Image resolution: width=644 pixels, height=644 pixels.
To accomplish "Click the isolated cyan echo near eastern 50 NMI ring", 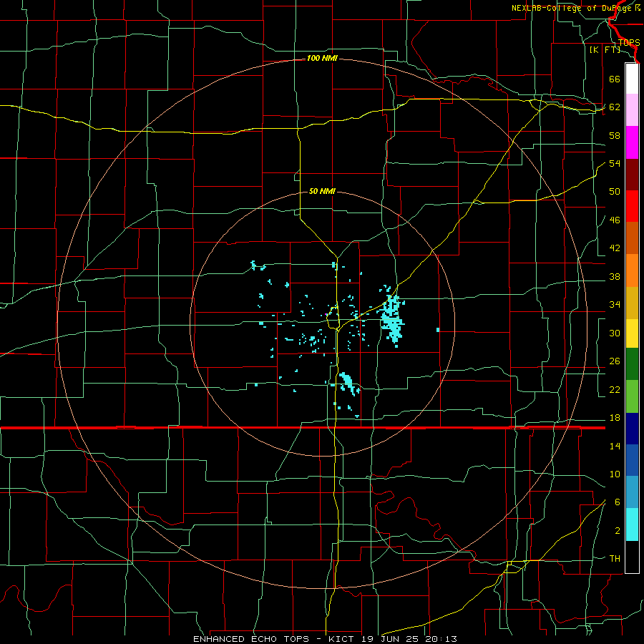I will pos(438,330).
